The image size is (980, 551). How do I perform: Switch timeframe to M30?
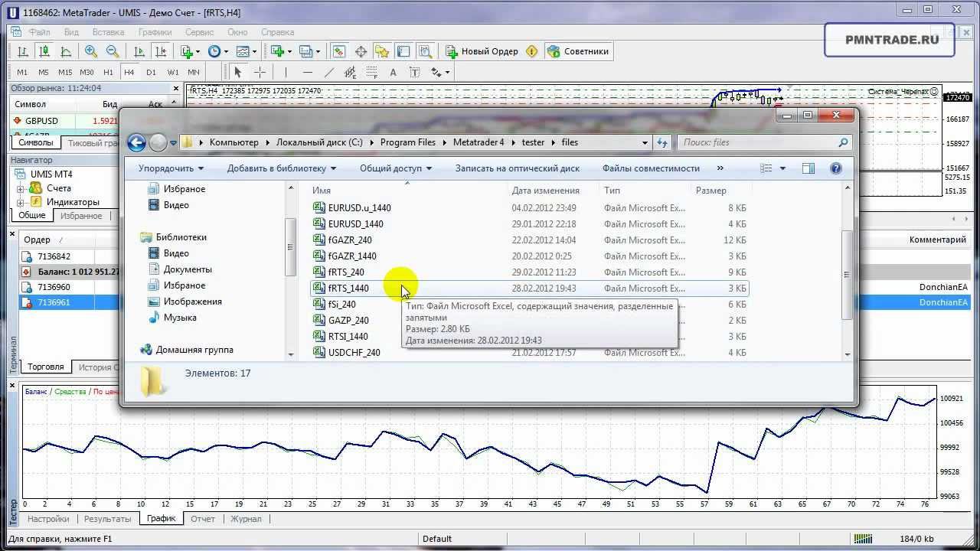click(87, 73)
